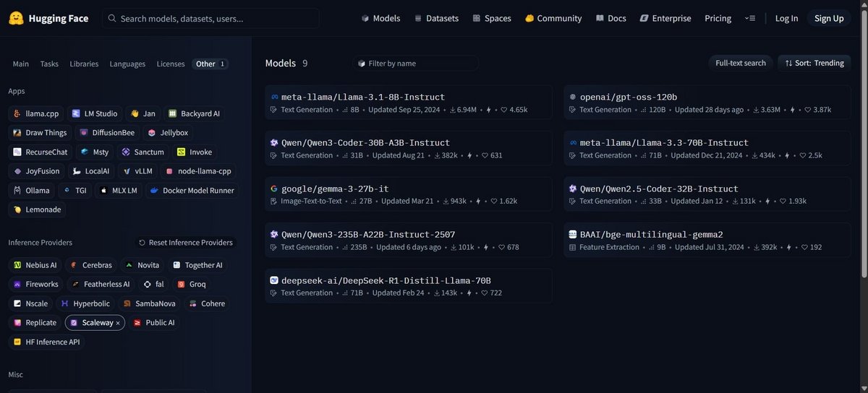The width and height of the screenshot is (868, 393).
Task: Open the Pricing link
Action: (x=718, y=18)
